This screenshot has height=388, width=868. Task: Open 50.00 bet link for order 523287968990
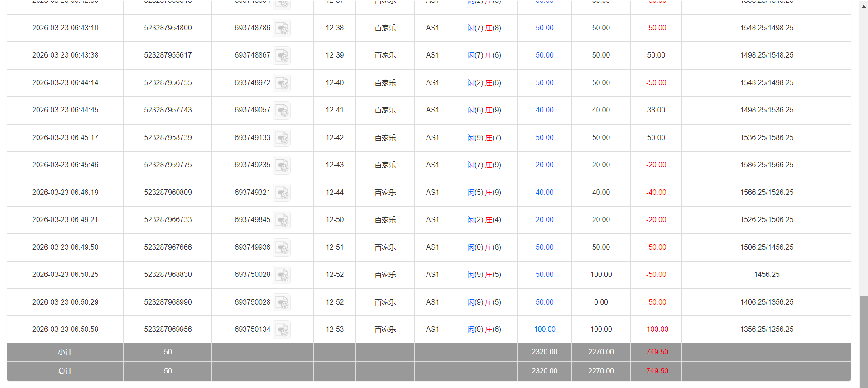coord(544,302)
